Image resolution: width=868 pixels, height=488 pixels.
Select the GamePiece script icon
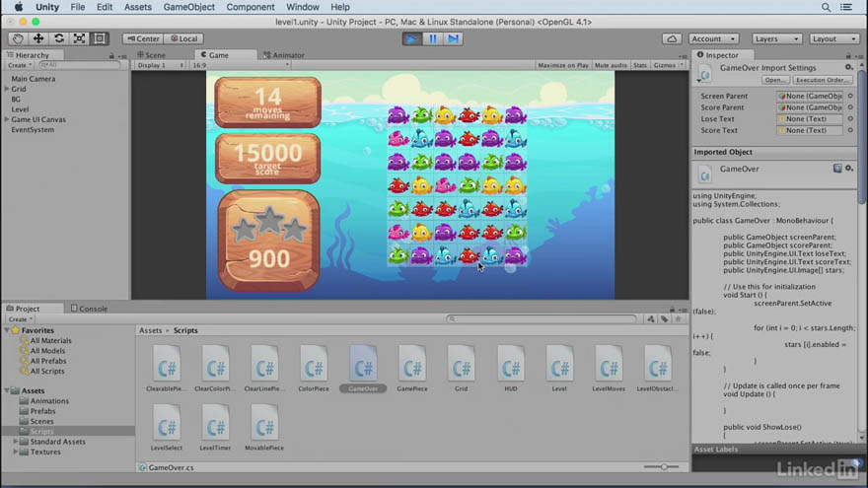(x=412, y=365)
